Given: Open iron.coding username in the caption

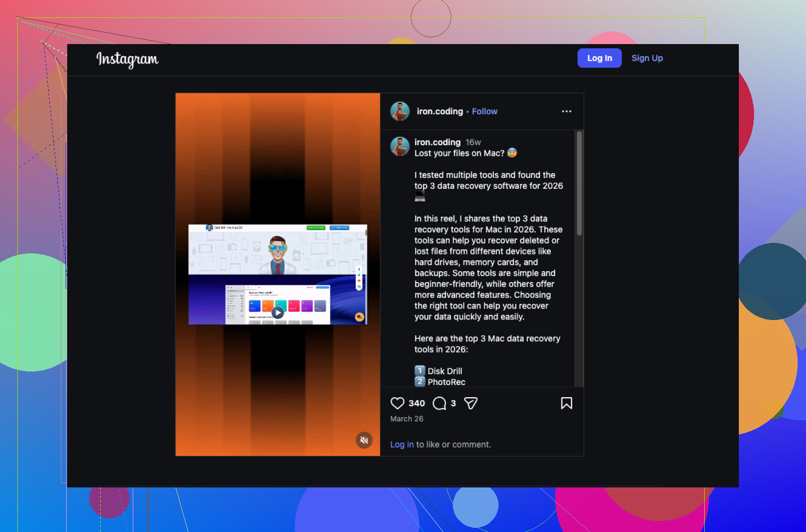Looking at the screenshot, I should click(x=437, y=142).
